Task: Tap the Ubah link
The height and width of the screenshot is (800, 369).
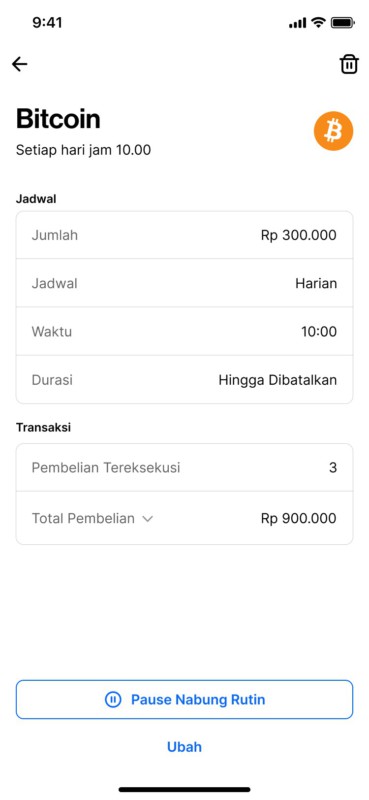Action: [184, 746]
